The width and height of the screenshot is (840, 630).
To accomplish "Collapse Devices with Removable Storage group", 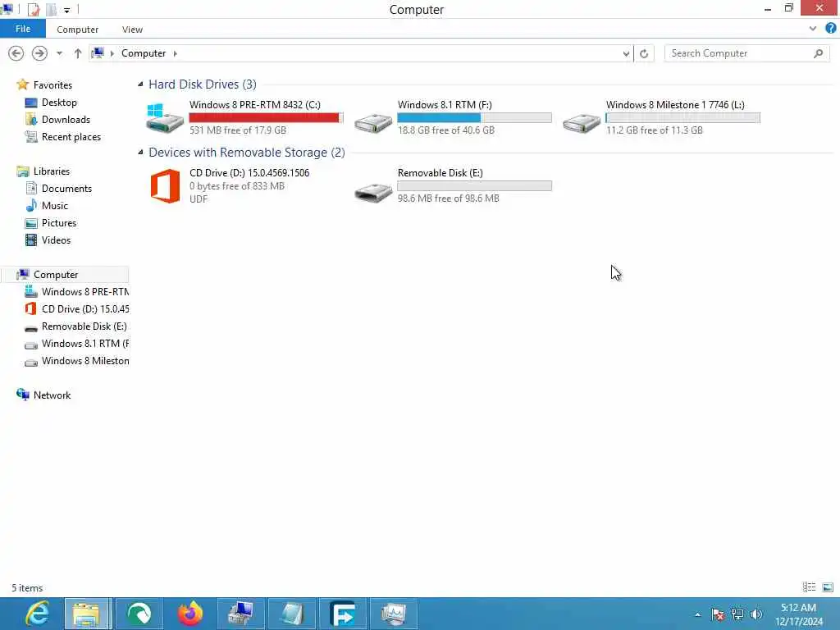I will (x=140, y=152).
